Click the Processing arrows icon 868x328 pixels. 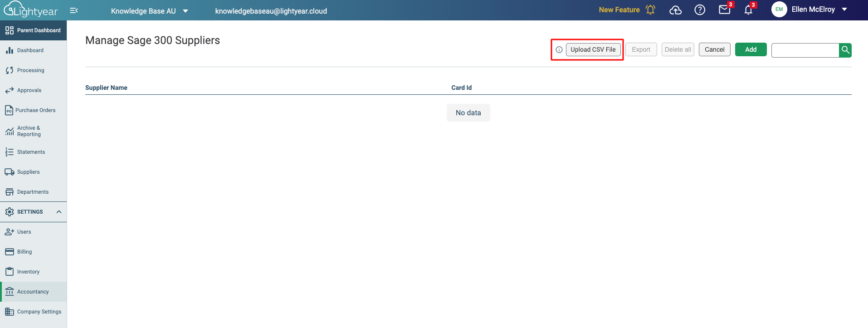tap(10, 70)
